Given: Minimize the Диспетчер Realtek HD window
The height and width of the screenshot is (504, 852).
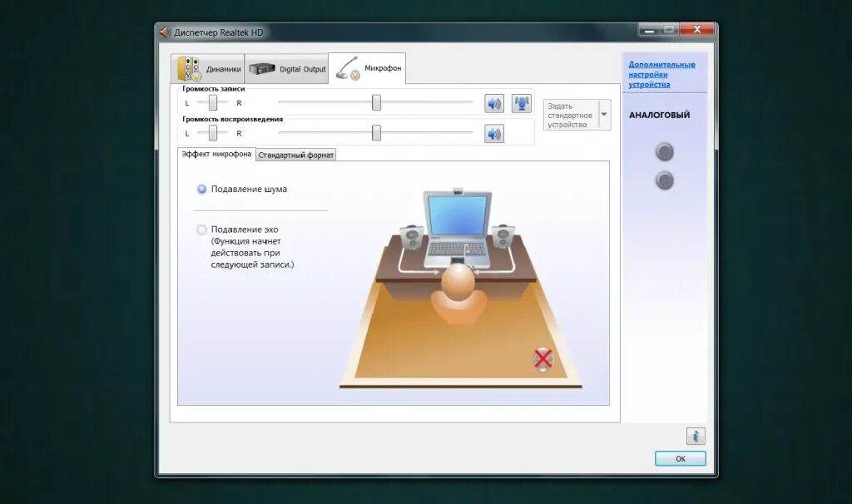Looking at the screenshot, I should coord(649,30).
